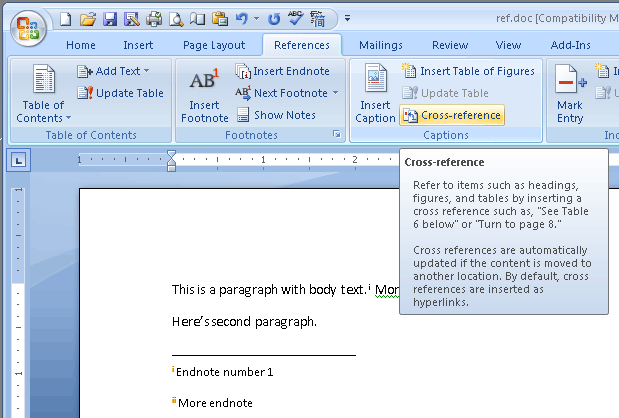Run Spelling and Grammar check icon
Viewport: 619px width, 418px height.
point(295,18)
